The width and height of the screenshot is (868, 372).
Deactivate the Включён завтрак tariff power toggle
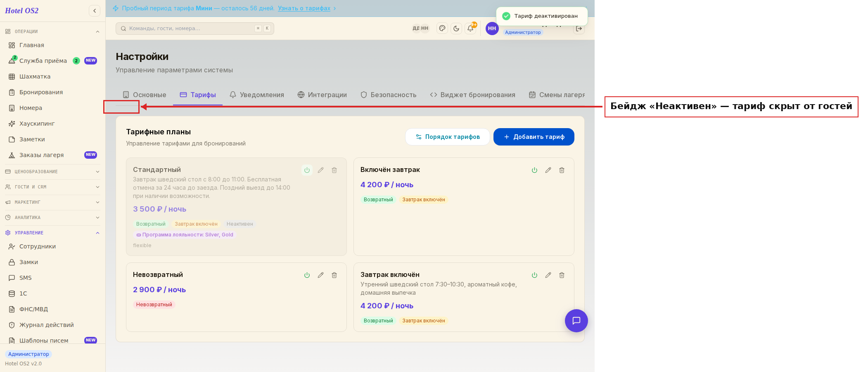534,170
